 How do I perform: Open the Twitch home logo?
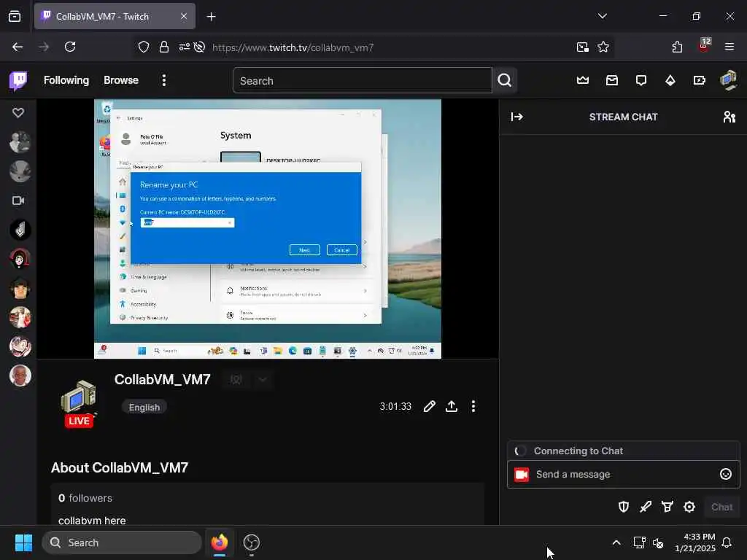tap(18, 80)
